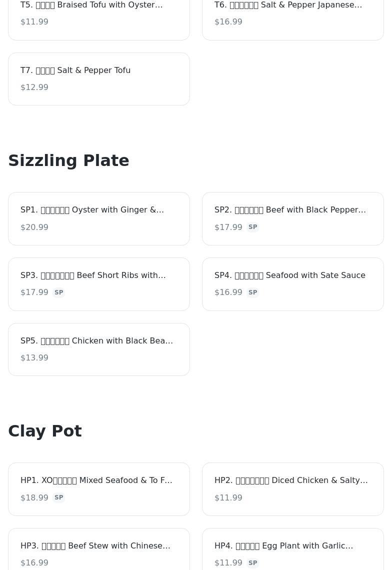The width and height of the screenshot is (392, 570).
Task: Click the $20.99 price on SP1 Oyster
Action: pos(34,227)
